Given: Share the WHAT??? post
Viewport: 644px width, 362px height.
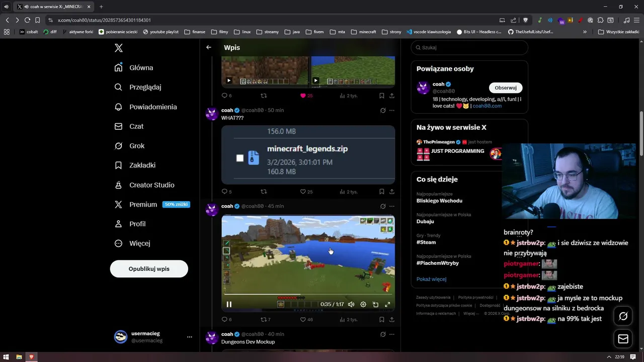Looking at the screenshot, I should pos(392,192).
